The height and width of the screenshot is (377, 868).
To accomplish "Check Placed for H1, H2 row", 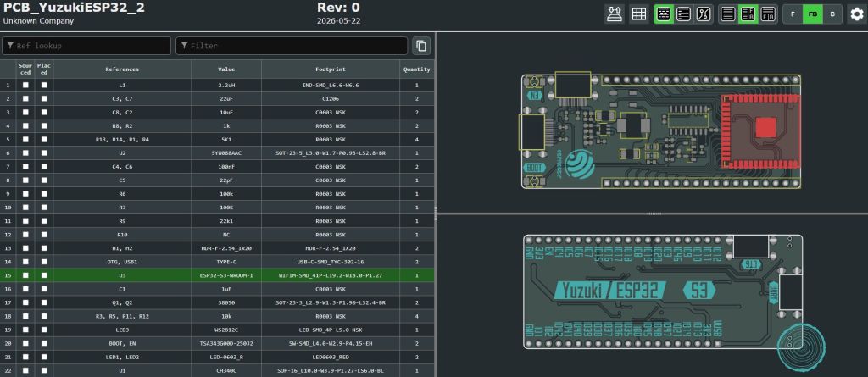I will [x=44, y=248].
